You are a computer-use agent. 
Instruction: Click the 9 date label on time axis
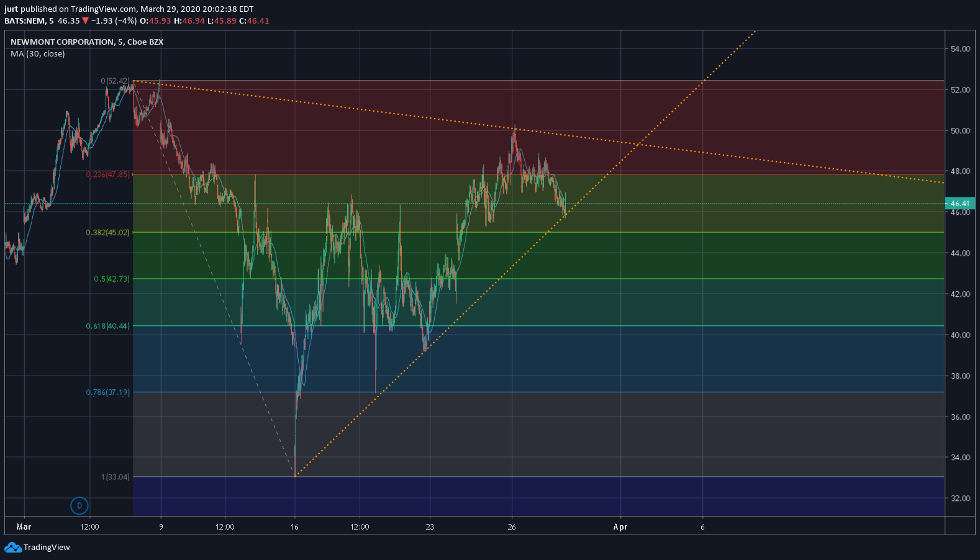point(161,527)
